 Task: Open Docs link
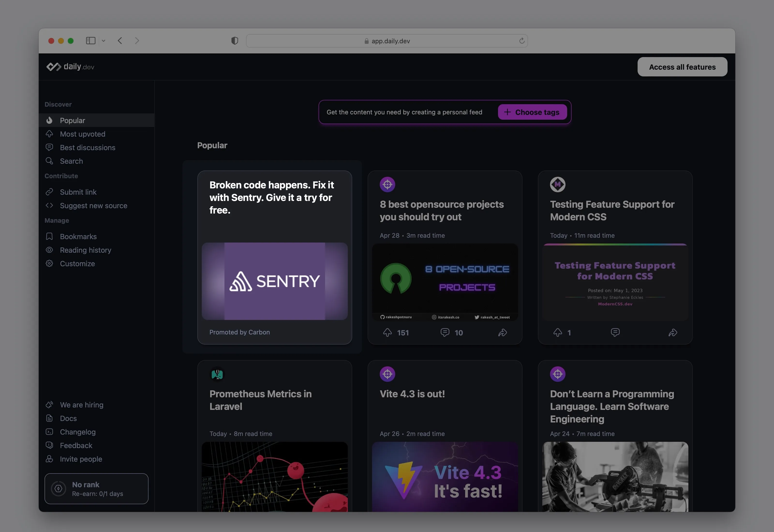point(68,418)
